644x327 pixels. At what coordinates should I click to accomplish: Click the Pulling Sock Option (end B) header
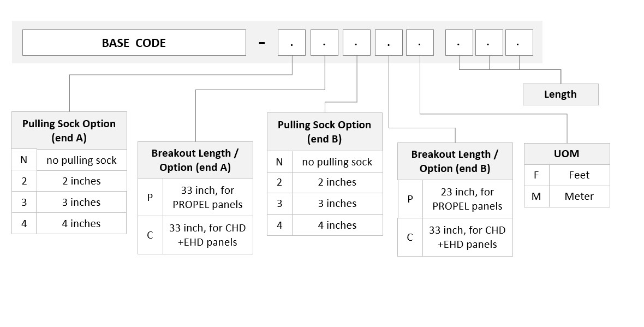[x=325, y=132]
